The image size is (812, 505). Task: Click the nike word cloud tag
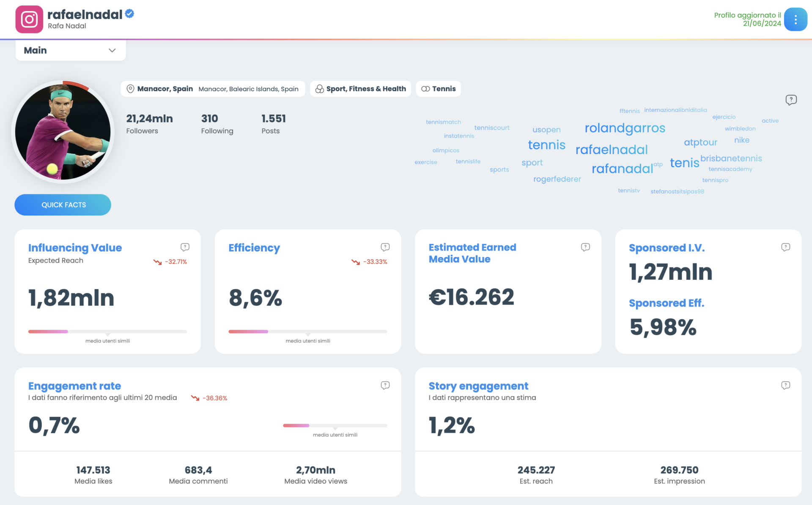[x=742, y=140]
